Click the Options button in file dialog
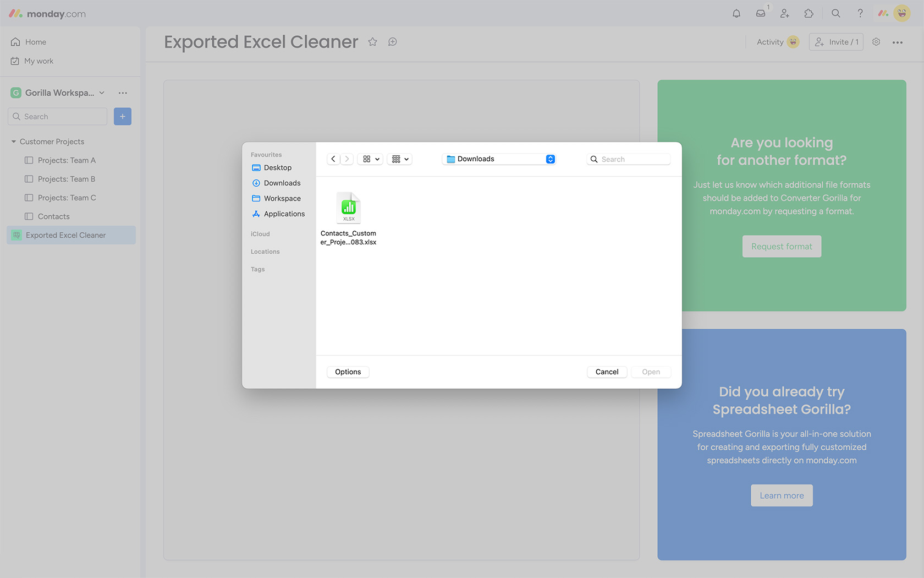Viewport: 924px width, 578px height. pyautogui.click(x=348, y=372)
